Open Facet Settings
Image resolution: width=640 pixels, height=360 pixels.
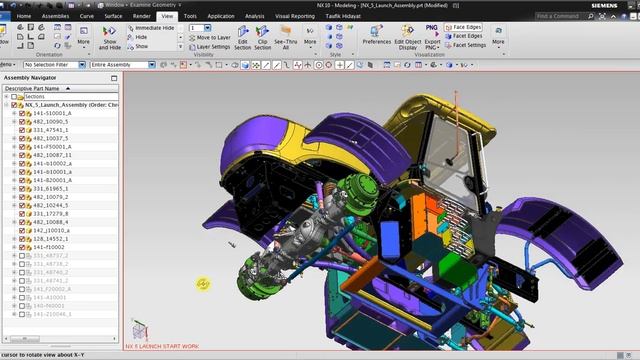465,45
